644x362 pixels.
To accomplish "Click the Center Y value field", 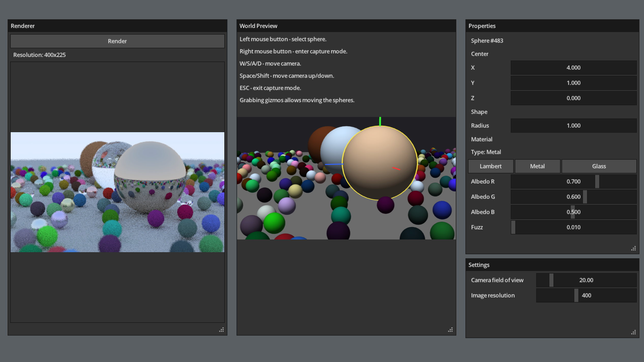I will point(574,83).
